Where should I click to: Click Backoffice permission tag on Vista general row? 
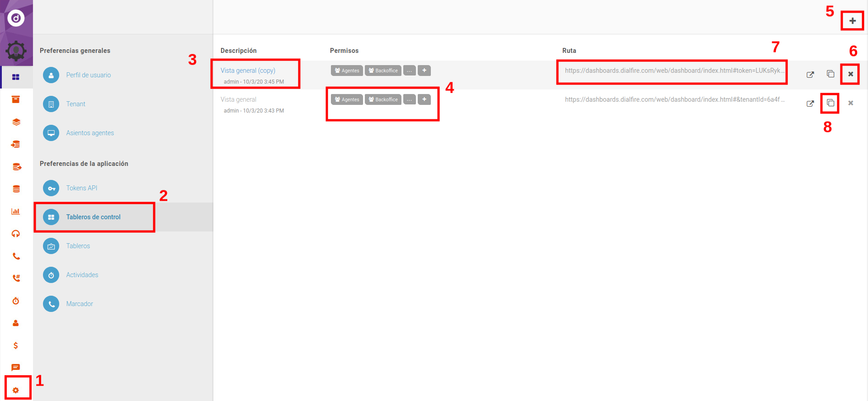point(383,99)
